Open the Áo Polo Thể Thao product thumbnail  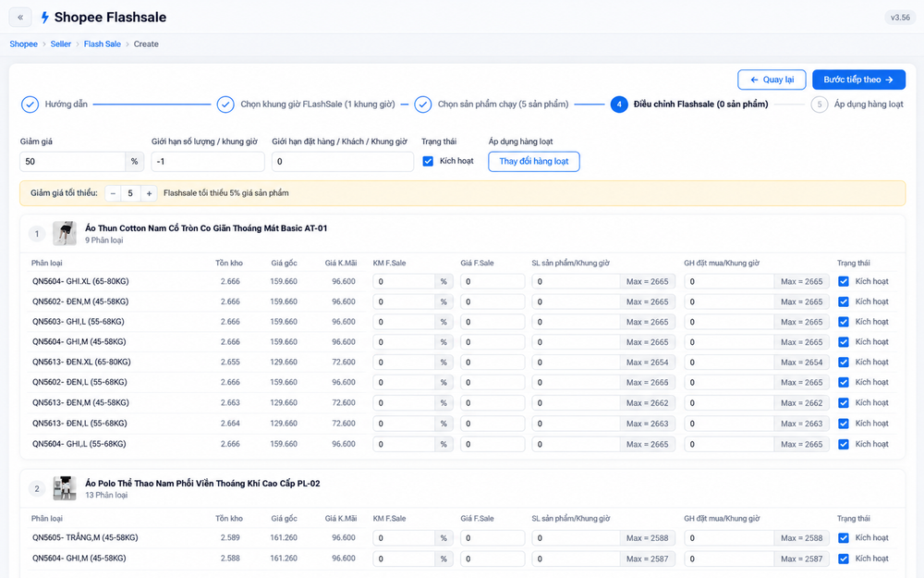point(65,488)
